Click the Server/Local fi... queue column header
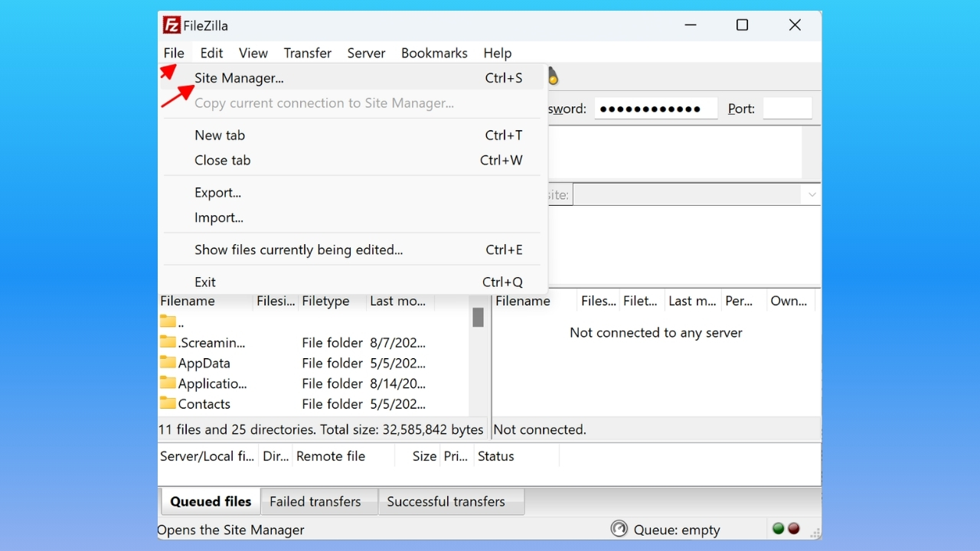This screenshot has width=980, height=551. pos(207,457)
